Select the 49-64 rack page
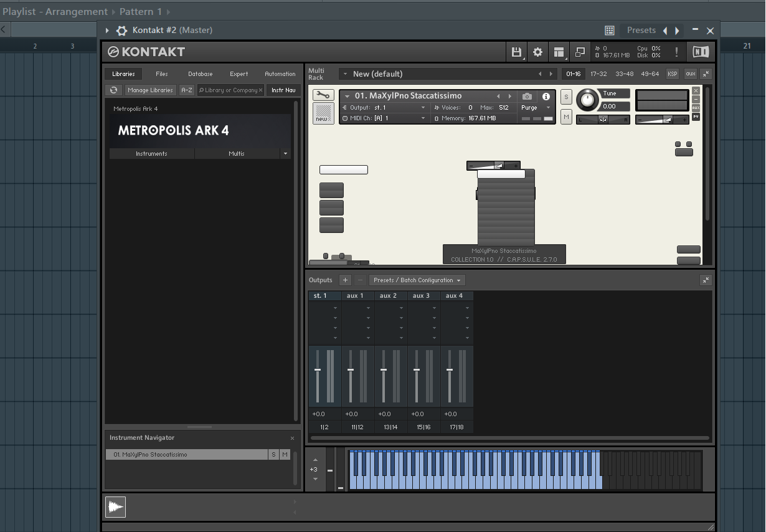The height and width of the screenshot is (532, 766). (650, 74)
